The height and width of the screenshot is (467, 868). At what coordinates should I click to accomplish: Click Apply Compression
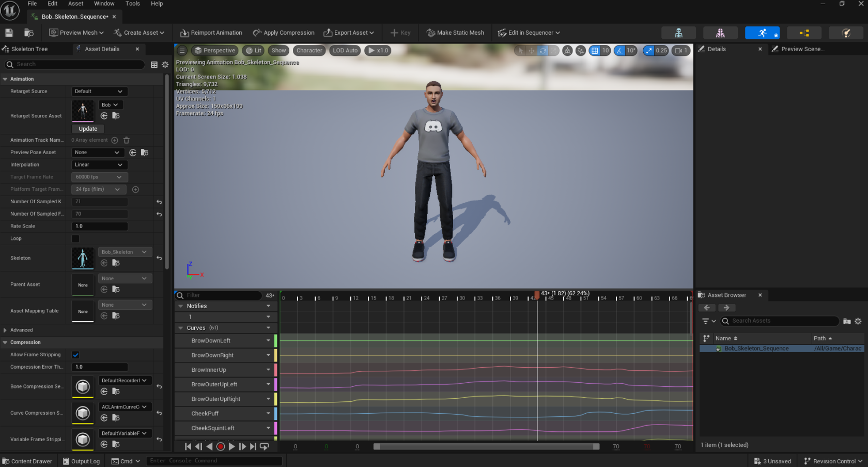pos(284,33)
